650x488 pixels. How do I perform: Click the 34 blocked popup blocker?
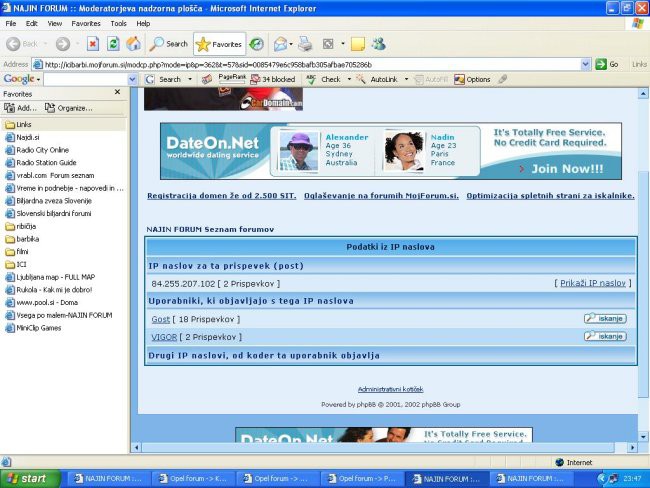point(273,79)
